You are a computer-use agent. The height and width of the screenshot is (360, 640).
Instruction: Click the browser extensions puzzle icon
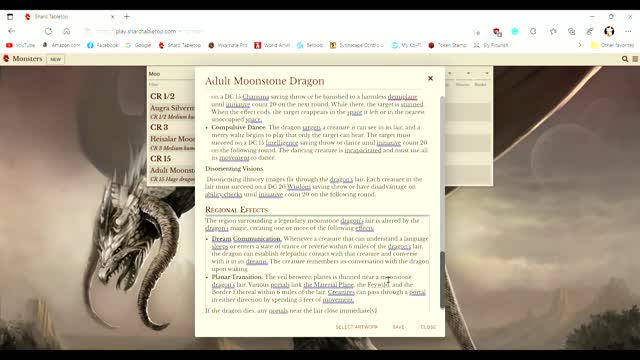pos(533,31)
